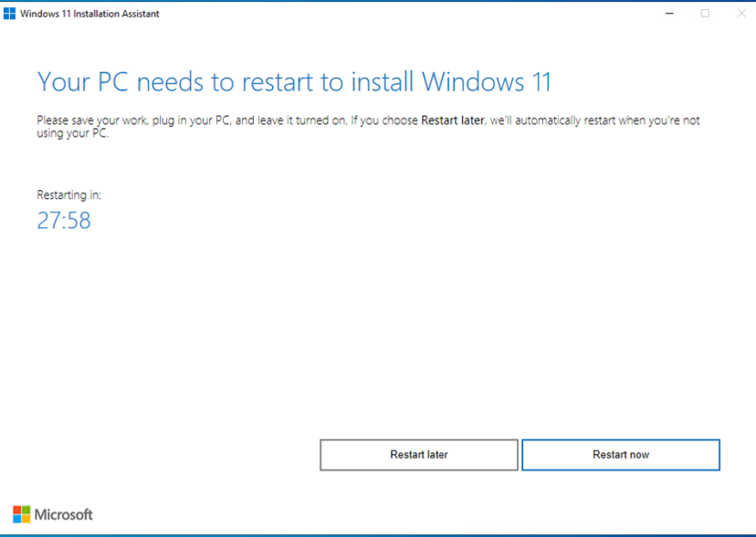Click the Restart later button
The image size is (756, 537).
tap(419, 455)
